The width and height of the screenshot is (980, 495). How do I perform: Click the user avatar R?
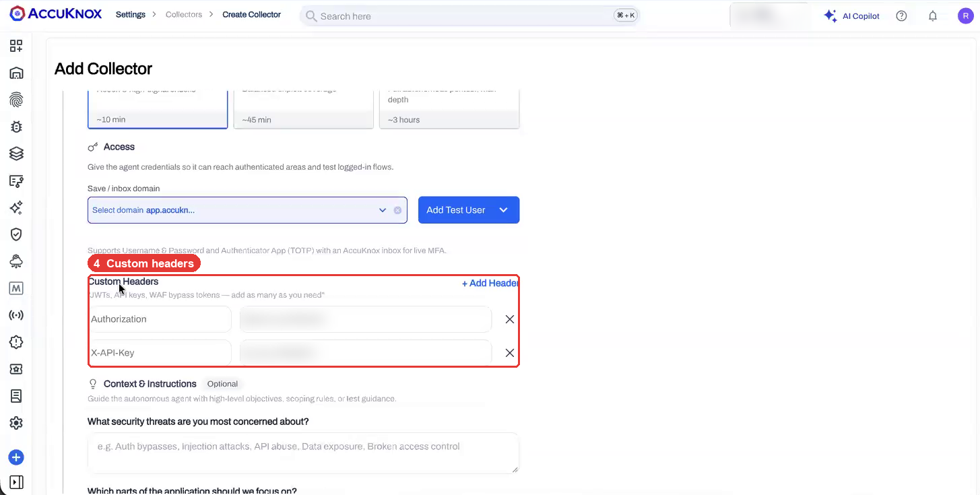pyautogui.click(x=966, y=16)
